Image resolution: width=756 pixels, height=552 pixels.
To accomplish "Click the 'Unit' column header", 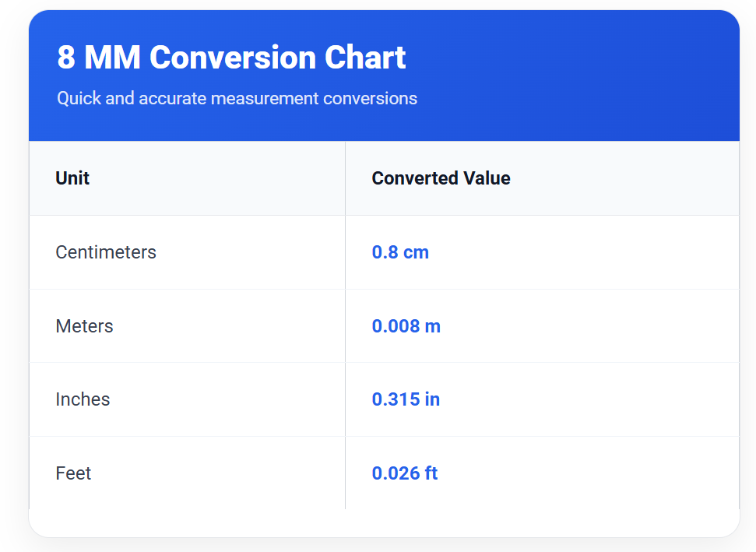I will [x=72, y=178].
